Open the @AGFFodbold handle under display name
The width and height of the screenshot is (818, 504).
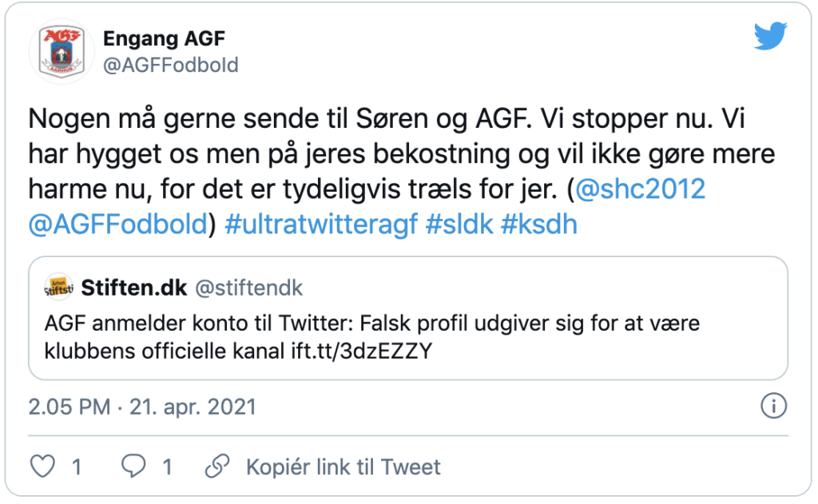tap(171, 65)
